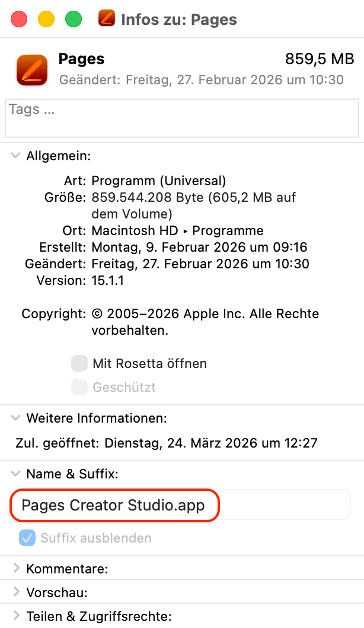This screenshot has height=628, width=364.
Task: Click the green zoom window button
Action: point(74,19)
